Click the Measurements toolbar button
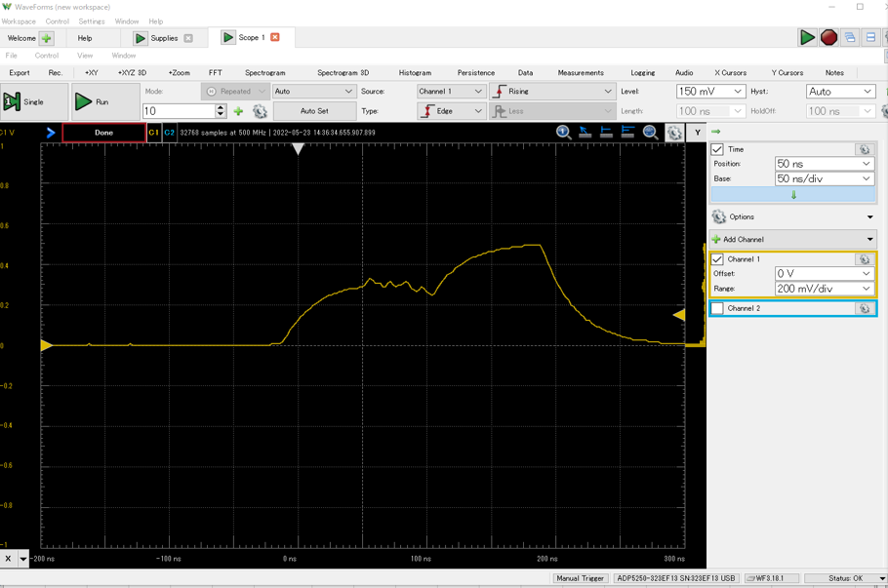This screenshot has width=888, height=588. coord(581,73)
